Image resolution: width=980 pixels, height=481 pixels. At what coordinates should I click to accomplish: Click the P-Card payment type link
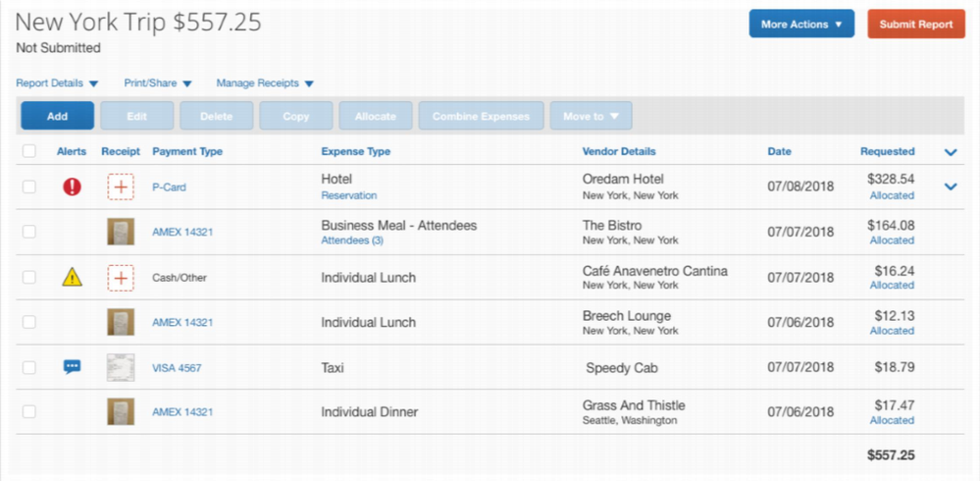pos(169,187)
